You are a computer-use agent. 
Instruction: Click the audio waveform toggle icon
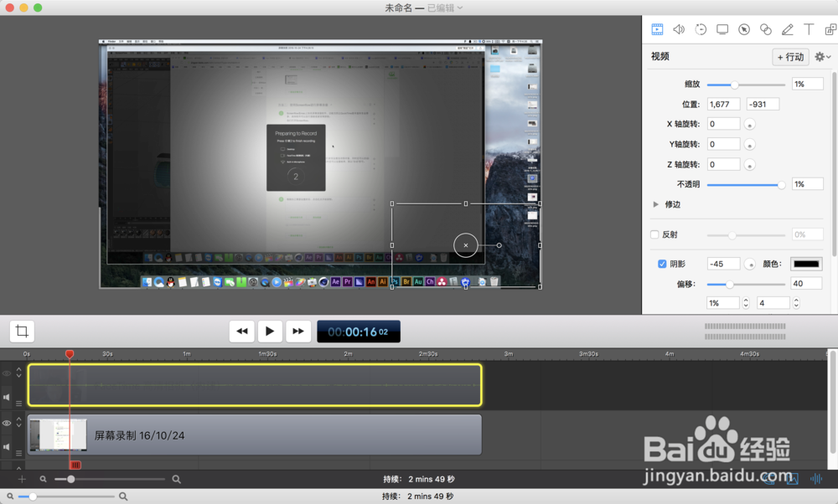click(816, 479)
